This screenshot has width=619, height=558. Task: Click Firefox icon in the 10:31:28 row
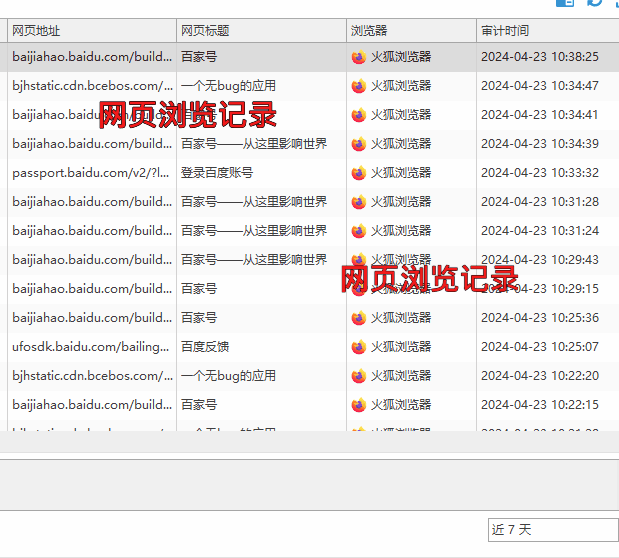(x=359, y=202)
